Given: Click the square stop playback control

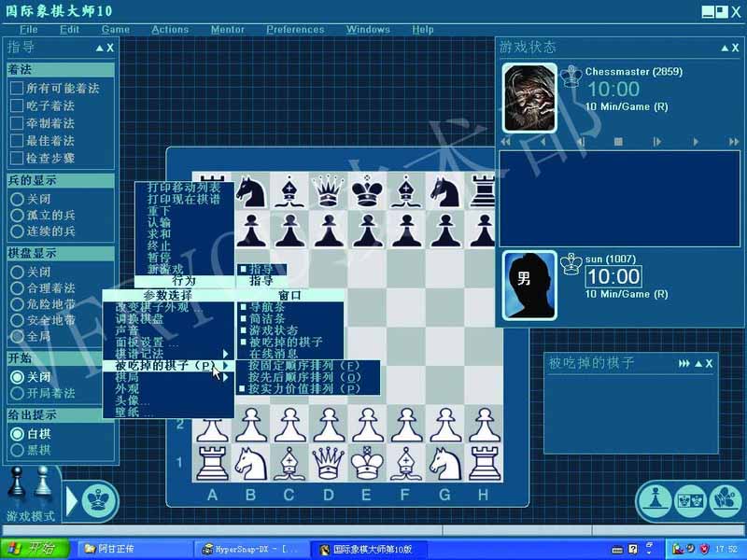Looking at the screenshot, I should pyautogui.click(x=618, y=142).
